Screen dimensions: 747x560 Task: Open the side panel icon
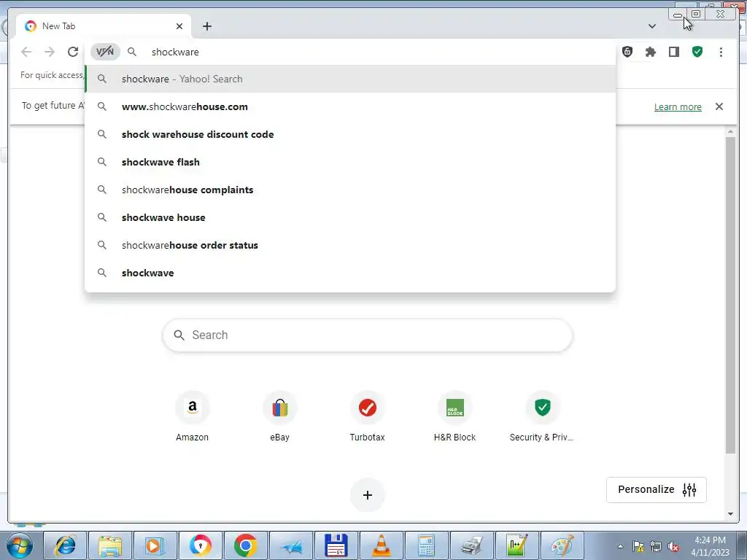[673, 52]
